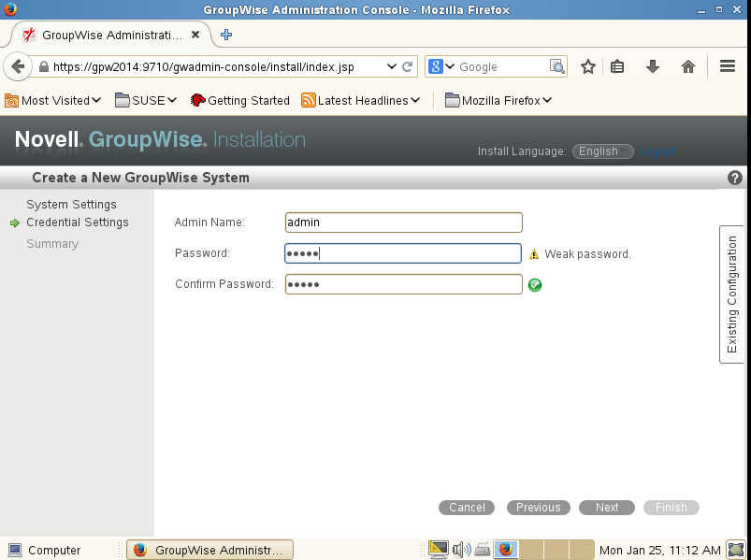Open Mozilla Firefox bookmarks folder
This screenshot has height=560, width=751.
pos(498,101)
